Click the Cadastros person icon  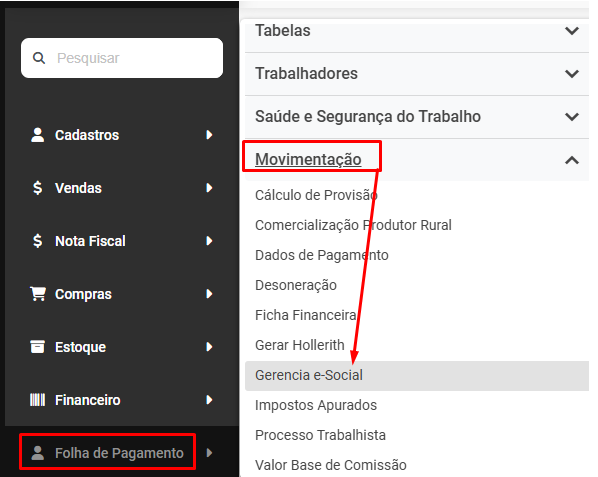pyautogui.click(x=37, y=135)
